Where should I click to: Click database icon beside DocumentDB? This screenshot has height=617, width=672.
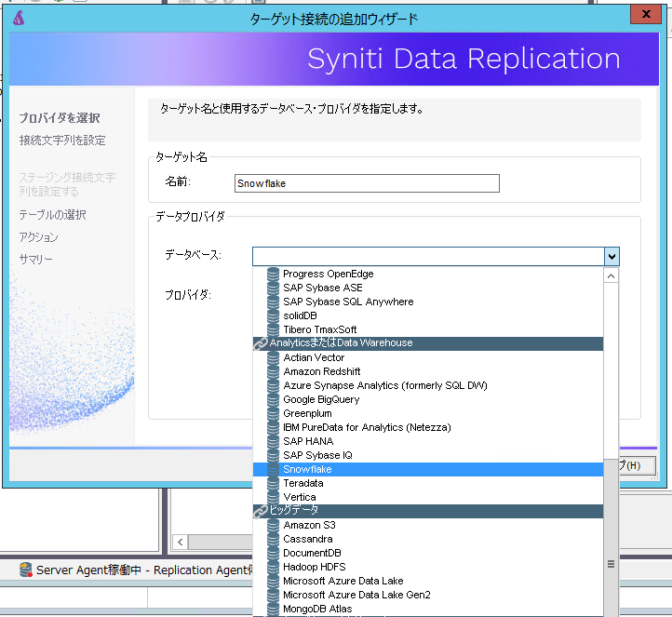click(273, 553)
